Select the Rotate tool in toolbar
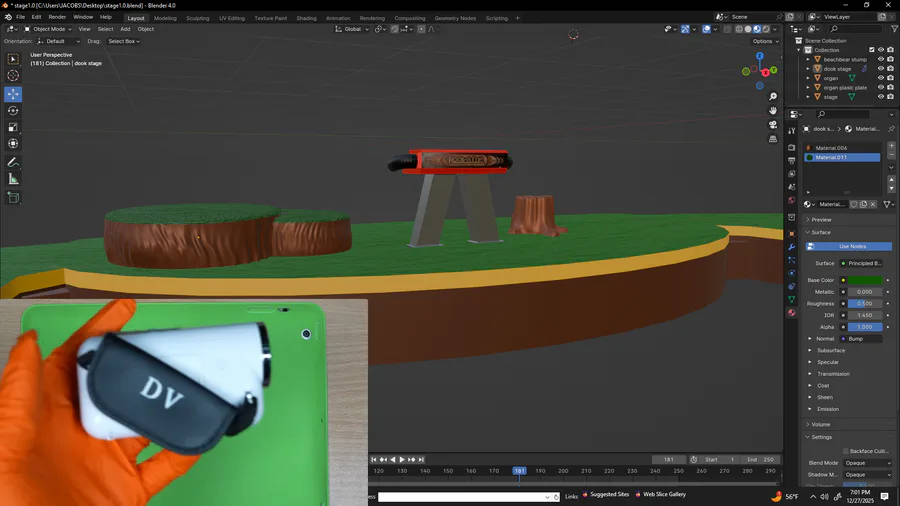The image size is (900, 506). (13, 111)
